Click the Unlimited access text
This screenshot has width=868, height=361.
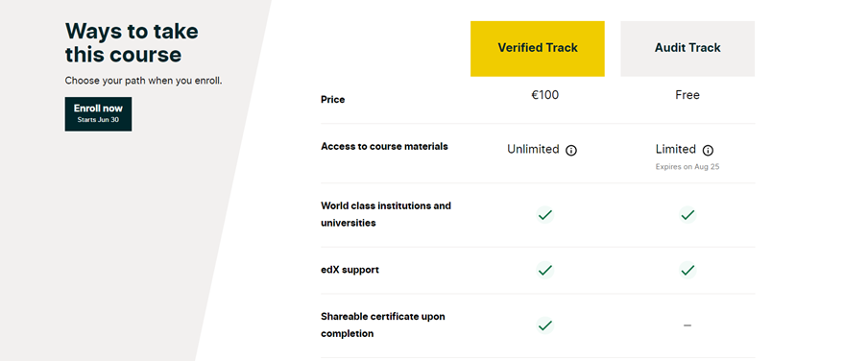(x=533, y=150)
